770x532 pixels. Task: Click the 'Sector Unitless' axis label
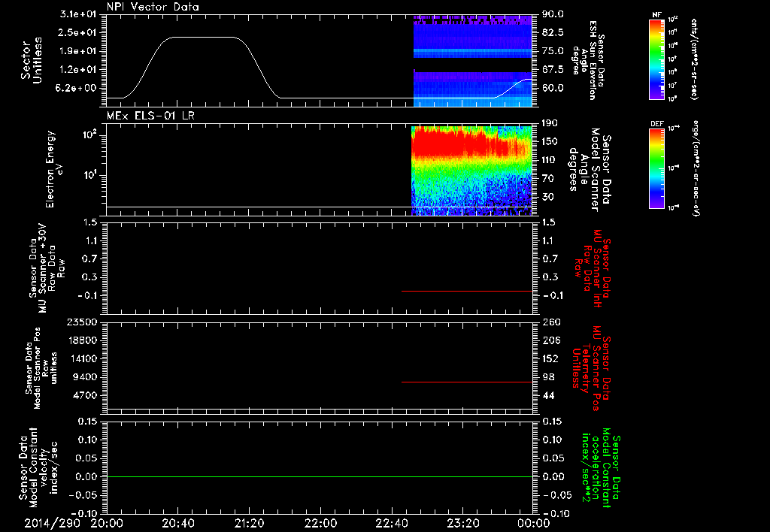coord(32,60)
